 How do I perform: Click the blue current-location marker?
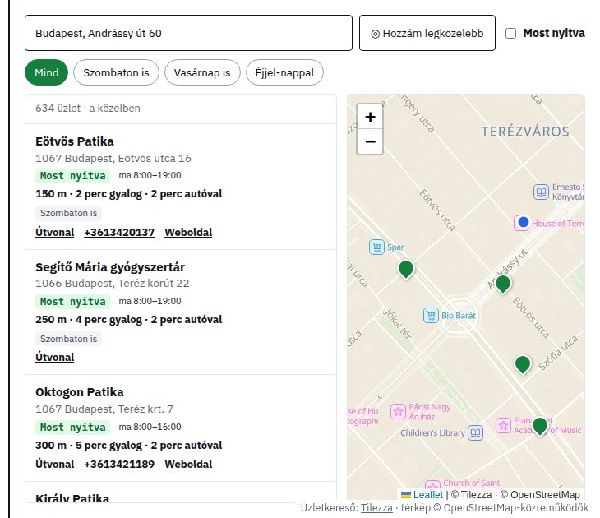coord(523,222)
